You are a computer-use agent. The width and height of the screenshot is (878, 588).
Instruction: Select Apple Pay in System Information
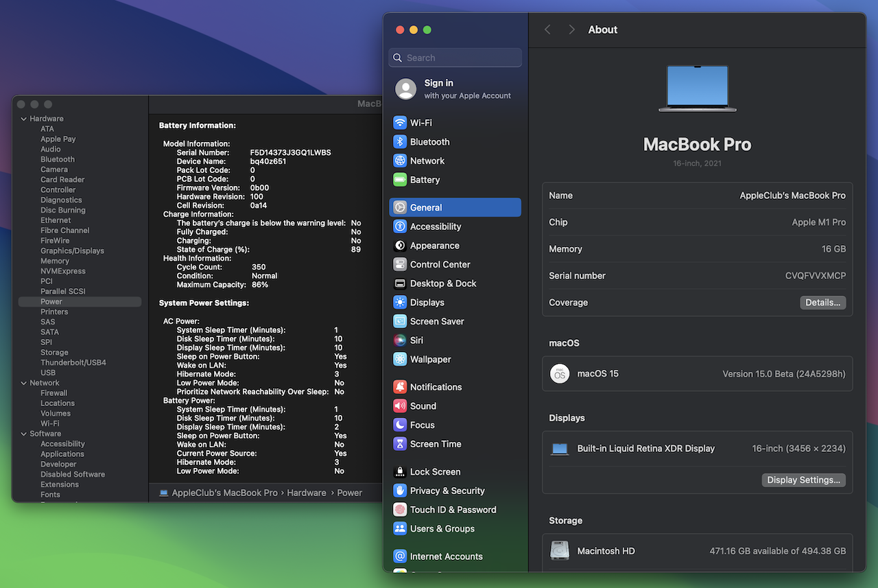point(58,139)
